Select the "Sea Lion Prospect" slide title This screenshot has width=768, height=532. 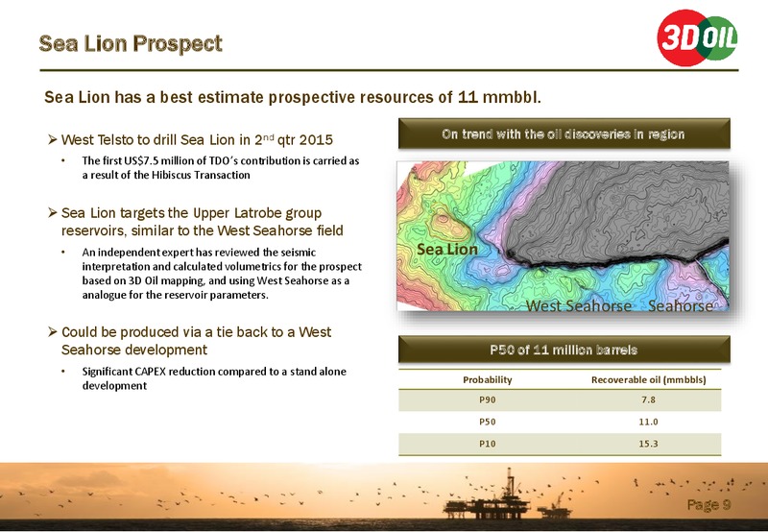click(x=131, y=43)
